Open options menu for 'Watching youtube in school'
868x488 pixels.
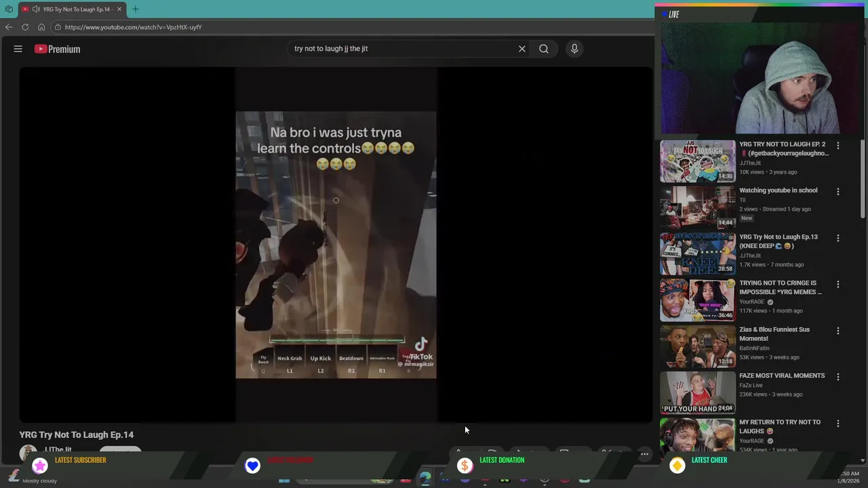(x=838, y=192)
